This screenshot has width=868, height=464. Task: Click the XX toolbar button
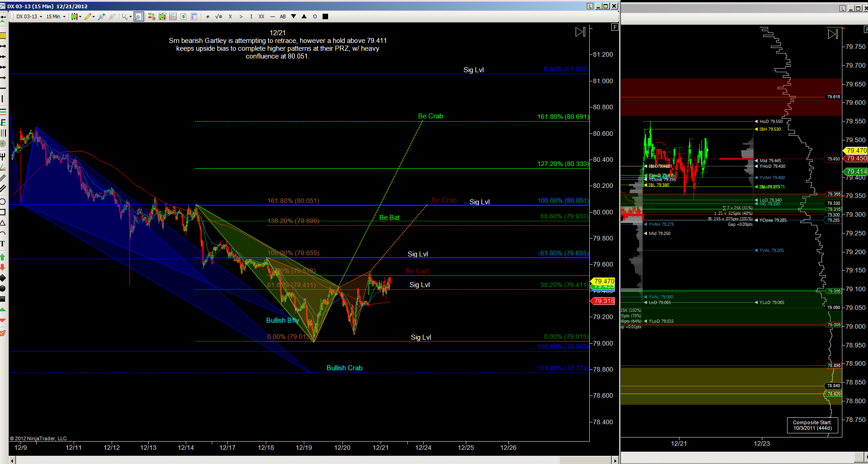[x=261, y=16]
